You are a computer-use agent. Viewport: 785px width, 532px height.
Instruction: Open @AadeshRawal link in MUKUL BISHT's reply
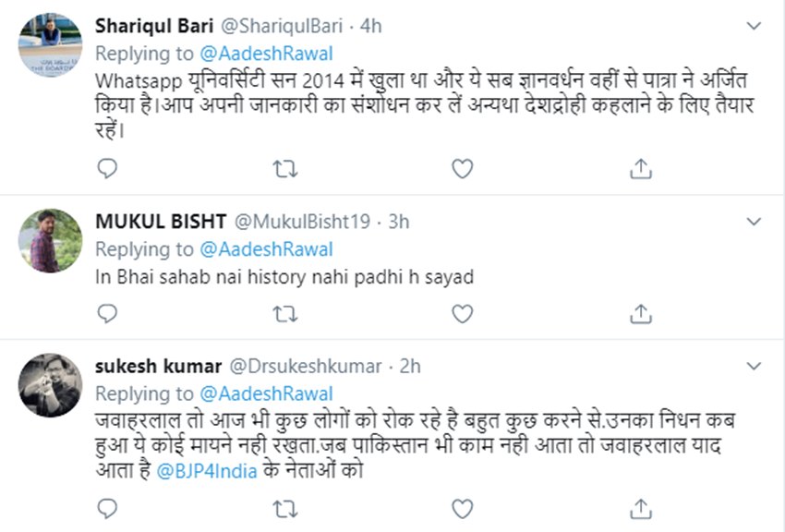coord(267,249)
